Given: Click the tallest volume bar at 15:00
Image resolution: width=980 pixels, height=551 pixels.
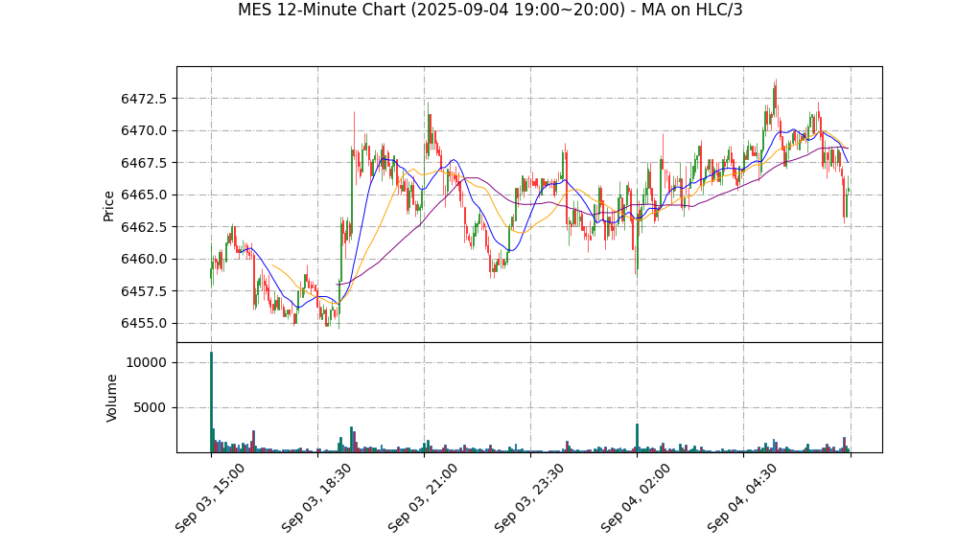Looking at the screenshot, I should click(x=211, y=402).
